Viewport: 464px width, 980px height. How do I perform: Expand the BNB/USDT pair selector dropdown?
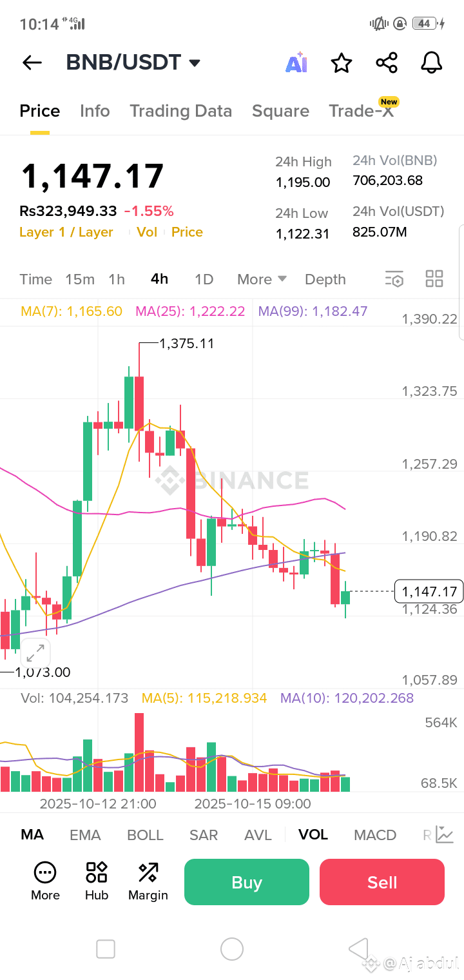(195, 63)
